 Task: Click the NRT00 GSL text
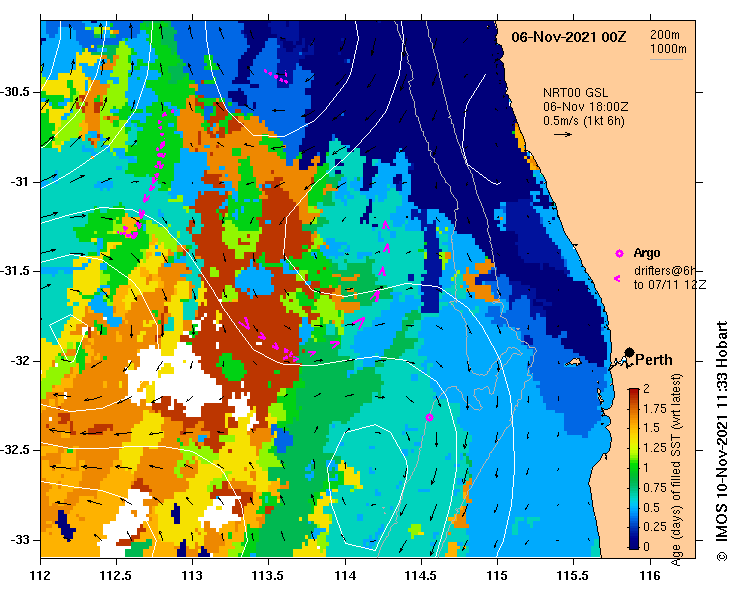pos(575,93)
